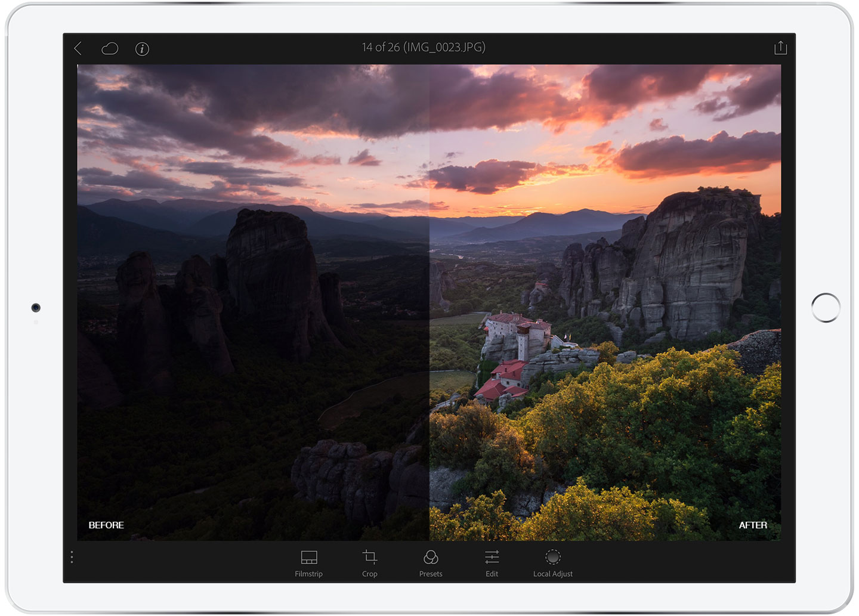Open cloud sync status icon
Viewport: 859px width, 616px height.
pos(110,48)
